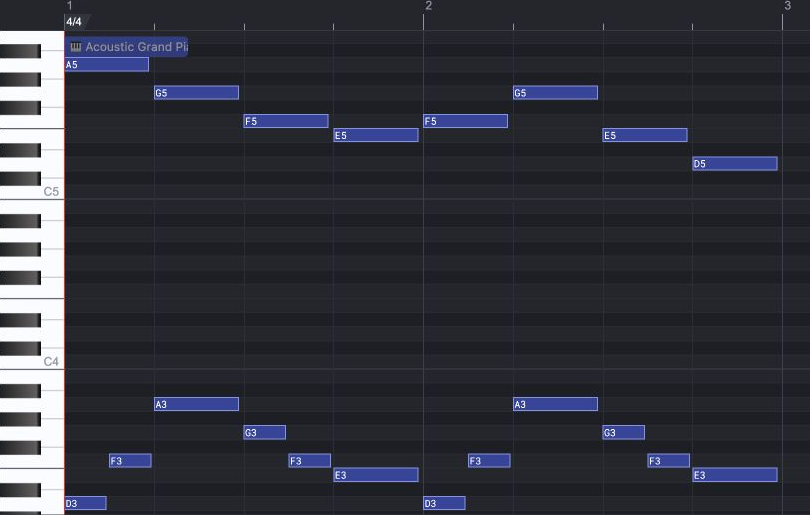Select F3 note right after D3 in bar 1
This screenshot has width=810, height=515.
130,461
